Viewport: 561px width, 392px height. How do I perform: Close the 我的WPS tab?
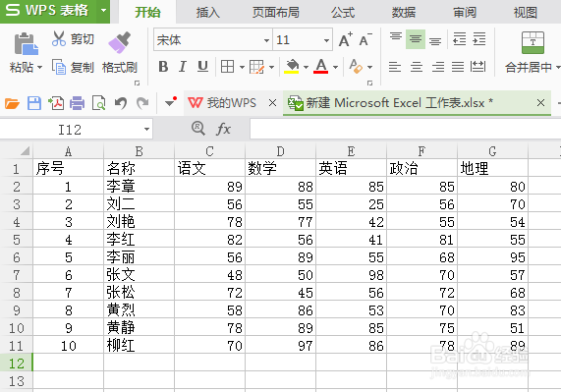pos(272,103)
